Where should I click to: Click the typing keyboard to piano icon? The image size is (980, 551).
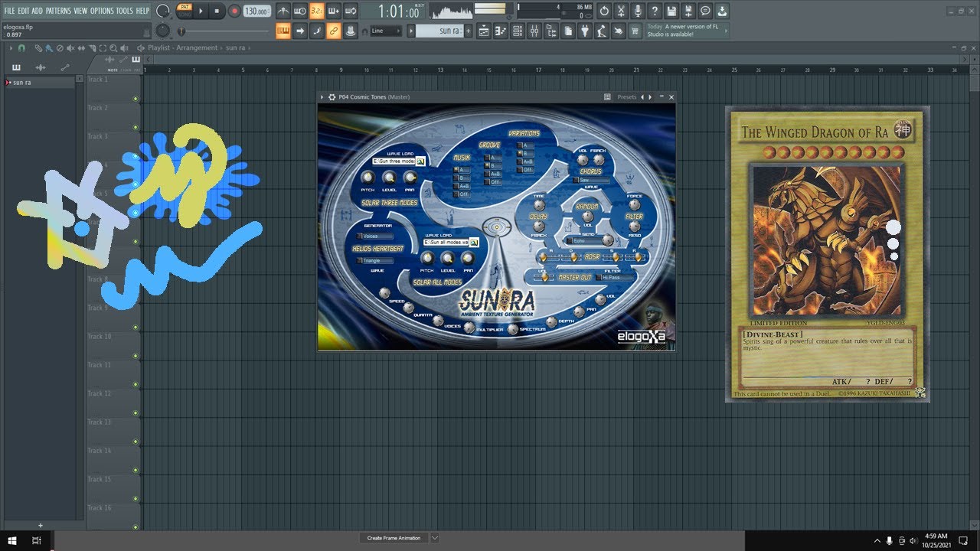click(x=283, y=31)
